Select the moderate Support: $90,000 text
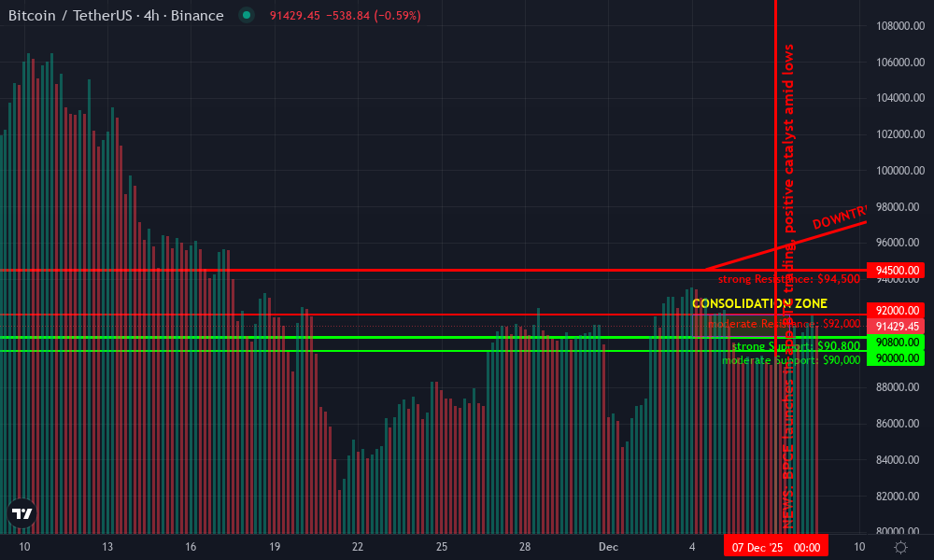 tap(793, 360)
